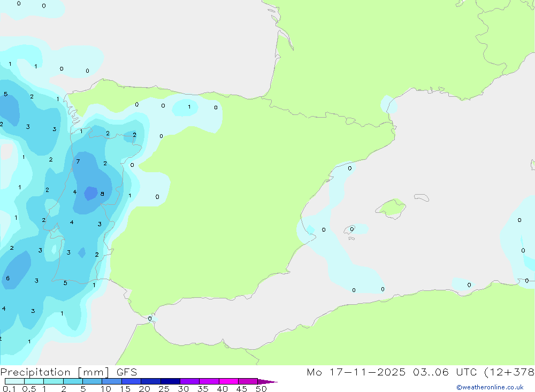This screenshot has width=535, height=392.
Task: Click the 45–50 mm legend swatch
Action: [x=248, y=381]
